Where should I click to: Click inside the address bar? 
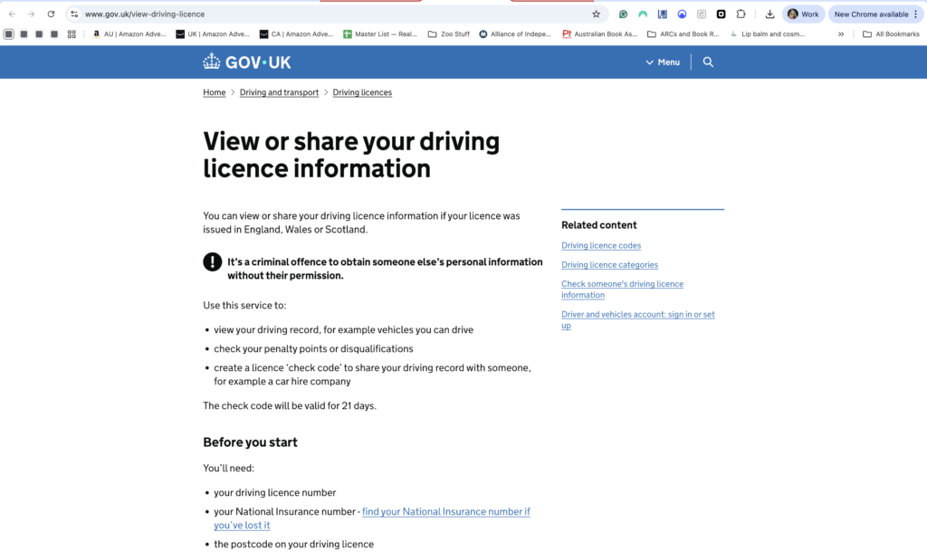coord(272,14)
